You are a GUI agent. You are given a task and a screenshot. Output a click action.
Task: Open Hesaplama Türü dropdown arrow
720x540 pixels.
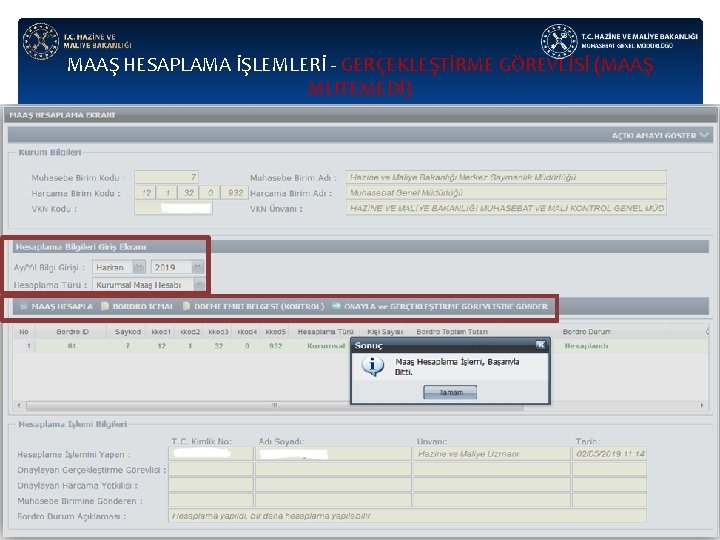199,285
